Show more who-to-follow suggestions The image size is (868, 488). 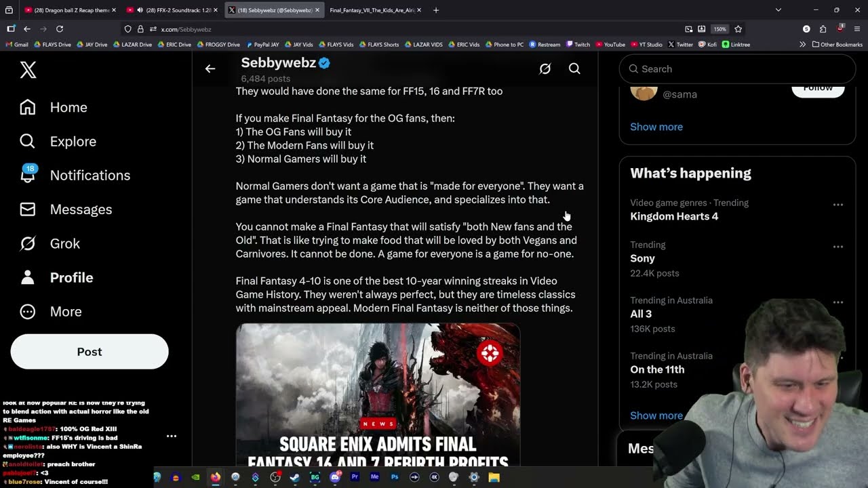pyautogui.click(x=656, y=127)
